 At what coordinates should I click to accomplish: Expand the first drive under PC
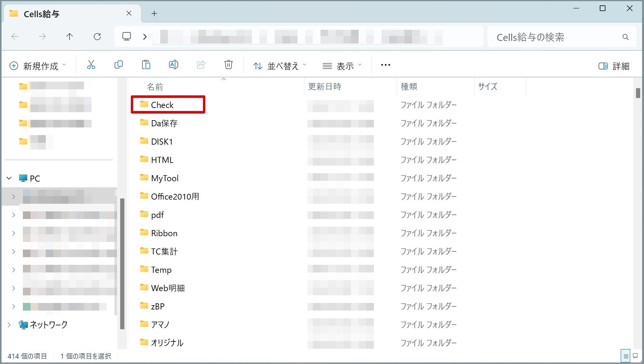(x=14, y=196)
